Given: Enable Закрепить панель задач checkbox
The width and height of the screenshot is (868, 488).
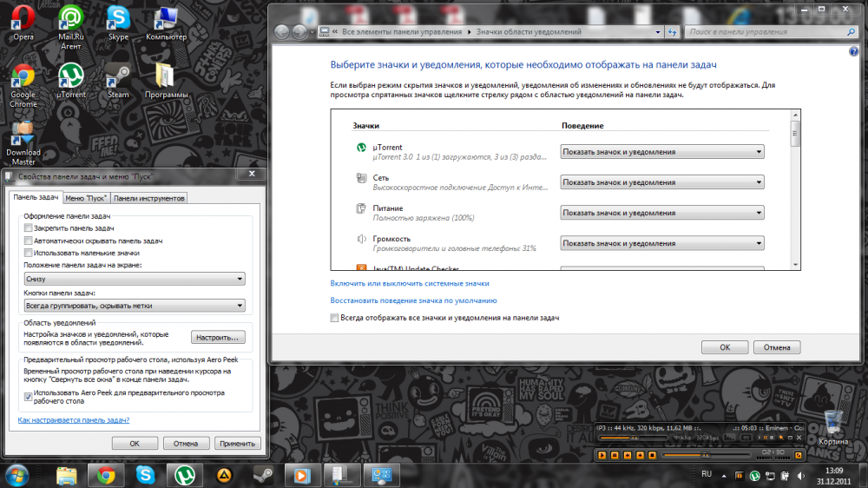Looking at the screenshot, I should [28, 228].
